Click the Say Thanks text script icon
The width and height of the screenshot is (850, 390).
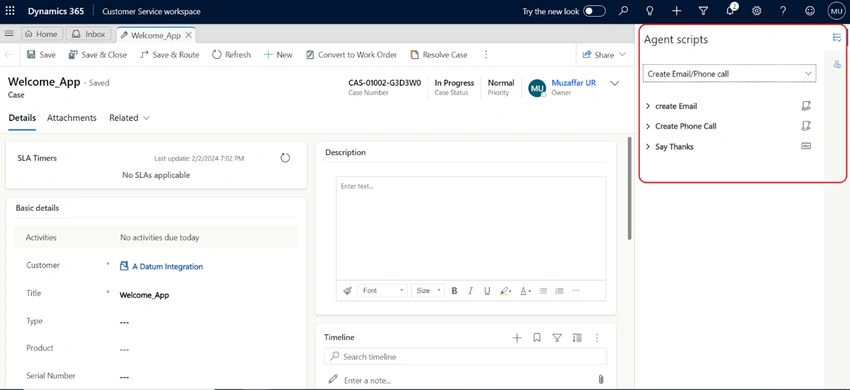(x=806, y=146)
